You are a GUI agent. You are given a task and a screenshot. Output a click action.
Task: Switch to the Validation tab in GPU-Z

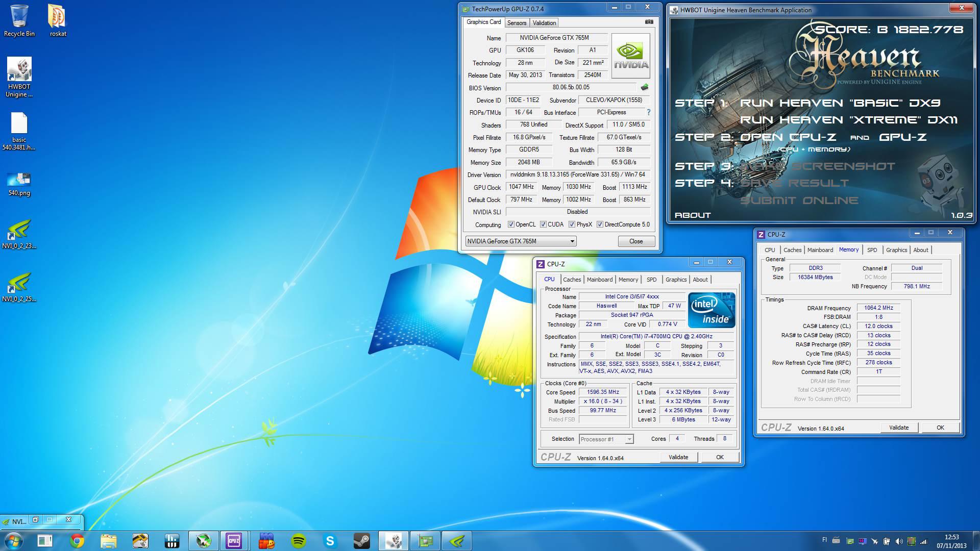pos(544,23)
